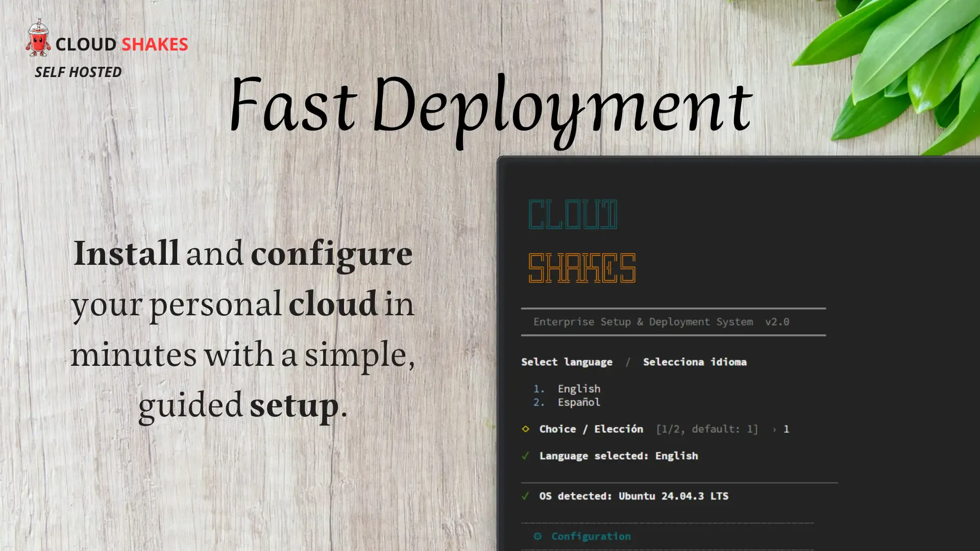Viewport: 980px width, 551px height.
Task: Click the entered value '1' after the prompt arrow
Action: coord(786,429)
